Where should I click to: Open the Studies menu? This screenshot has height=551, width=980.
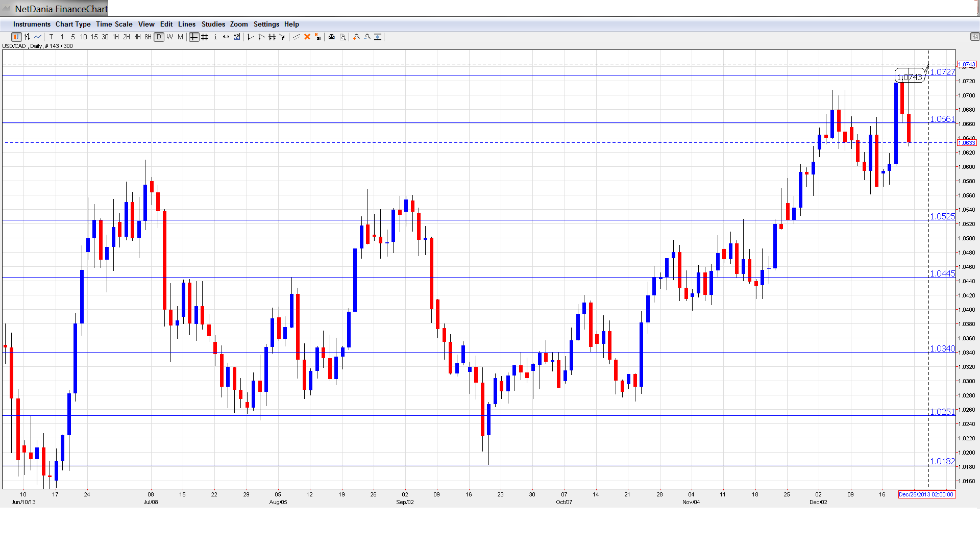pos(213,24)
